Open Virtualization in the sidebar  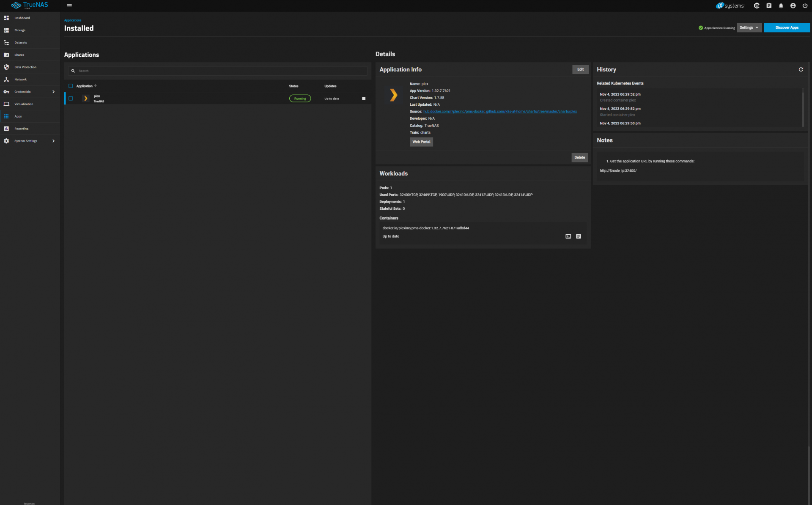24,104
